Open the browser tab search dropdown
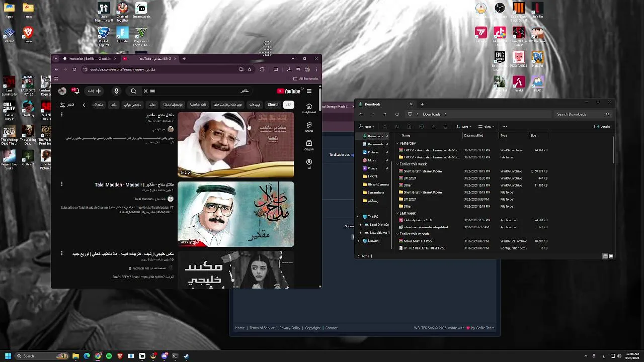Screen dimensions: 644x362 56,59
